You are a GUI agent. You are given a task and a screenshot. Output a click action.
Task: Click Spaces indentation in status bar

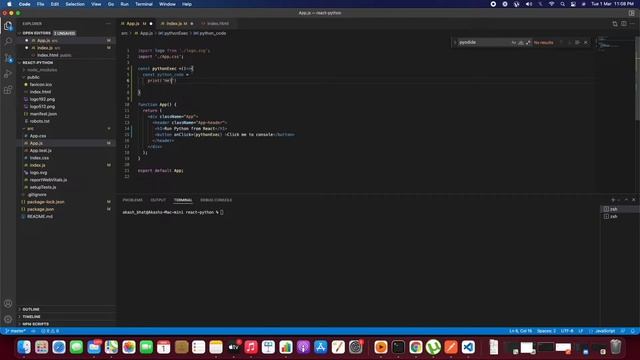(546, 331)
